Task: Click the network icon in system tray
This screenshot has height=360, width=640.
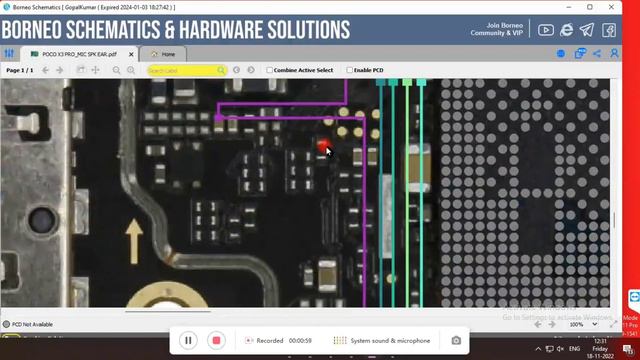Action: [549, 349]
